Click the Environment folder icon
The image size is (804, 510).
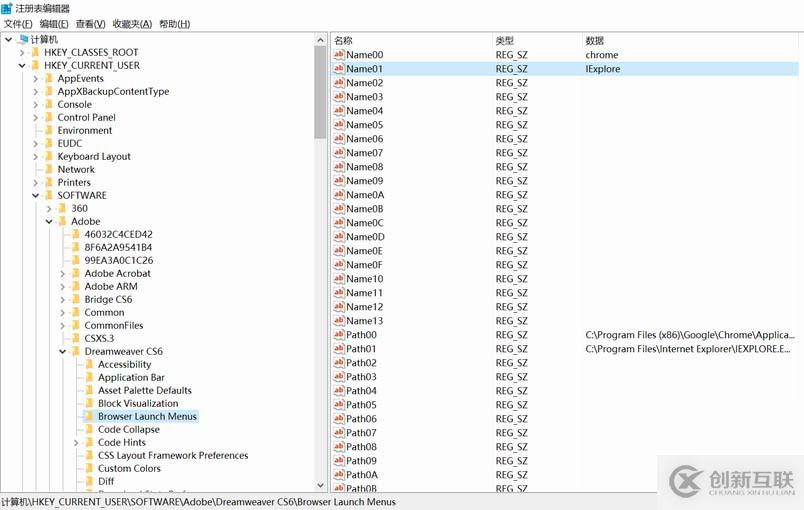pyautogui.click(x=49, y=130)
